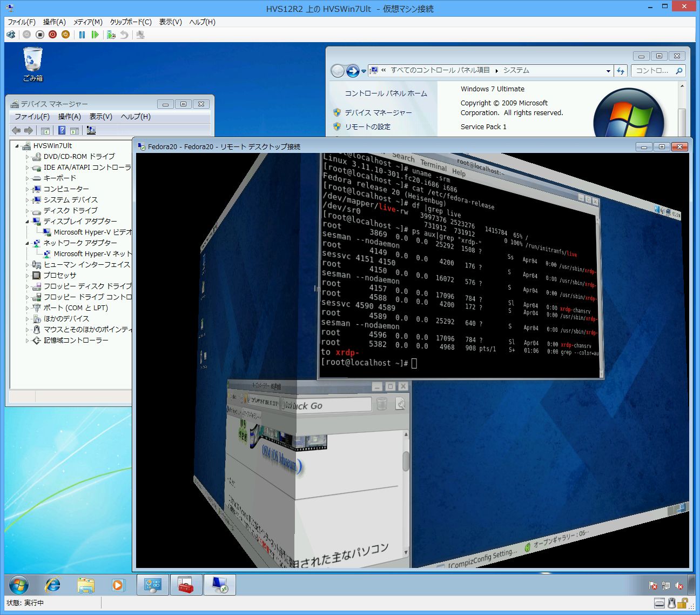This screenshot has height=615, width=700.
Task: Click the Windows 7 Start orb
Action: pyautogui.click(x=18, y=585)
